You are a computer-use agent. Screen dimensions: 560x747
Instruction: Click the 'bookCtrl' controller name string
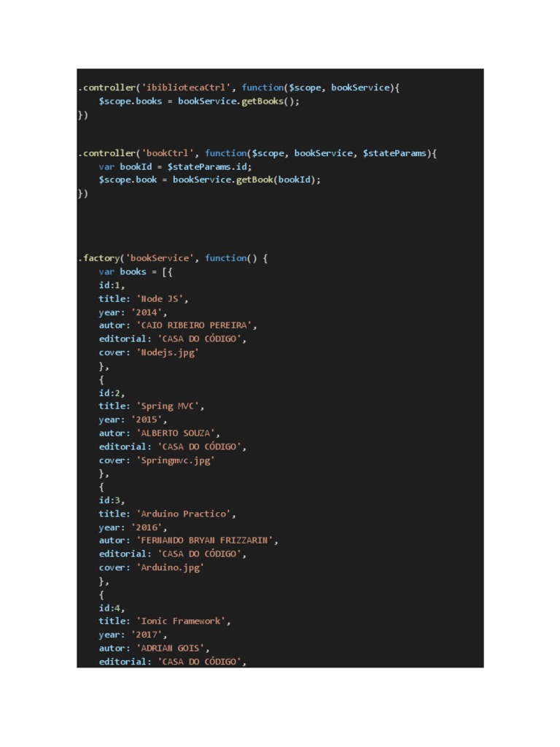168,153
